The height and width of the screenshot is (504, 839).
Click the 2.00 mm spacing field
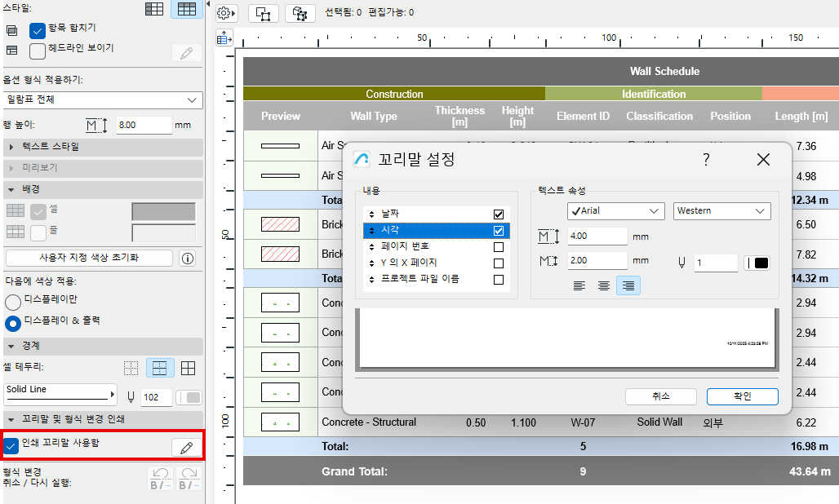(597, 261)
